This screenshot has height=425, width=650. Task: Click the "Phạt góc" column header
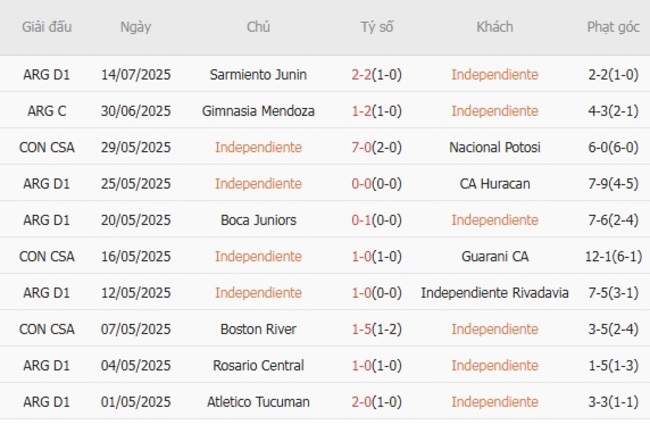(613, 27)
